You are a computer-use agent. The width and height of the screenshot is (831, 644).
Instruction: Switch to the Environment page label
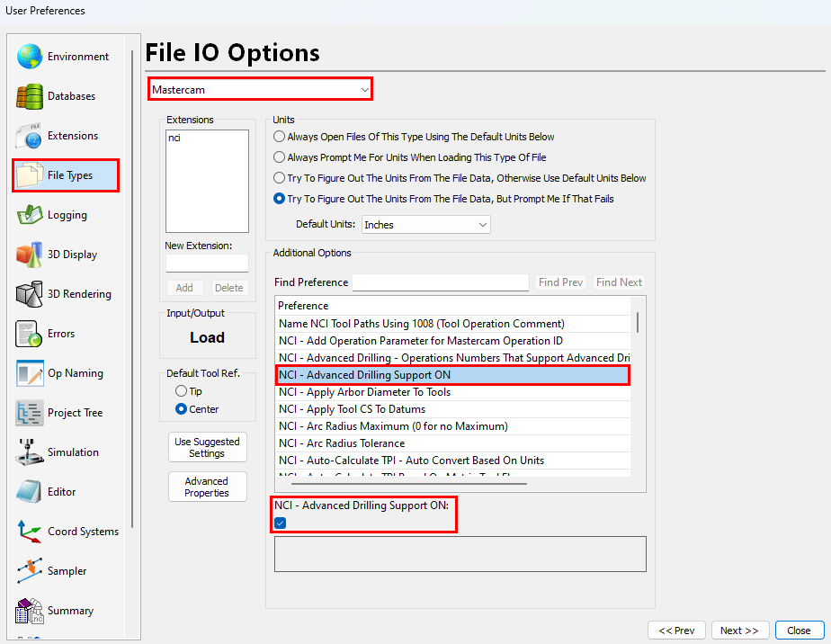tap(78, 57)
